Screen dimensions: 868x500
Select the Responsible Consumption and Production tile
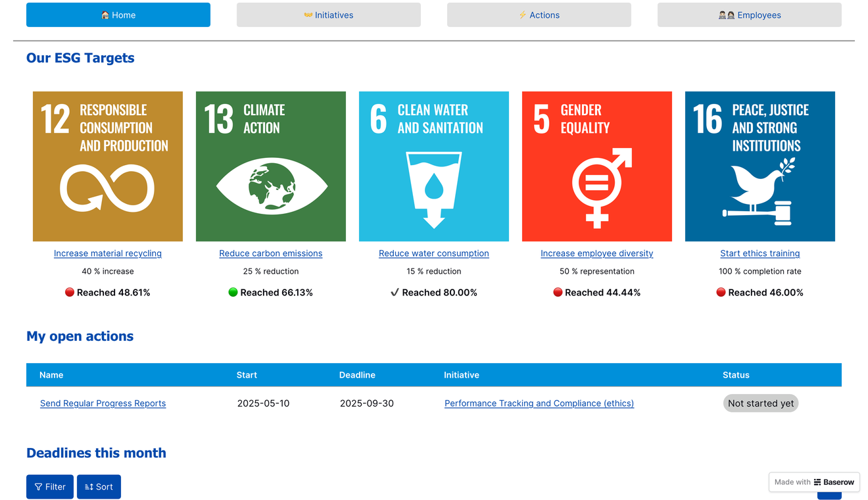click(x=108, y=166)
